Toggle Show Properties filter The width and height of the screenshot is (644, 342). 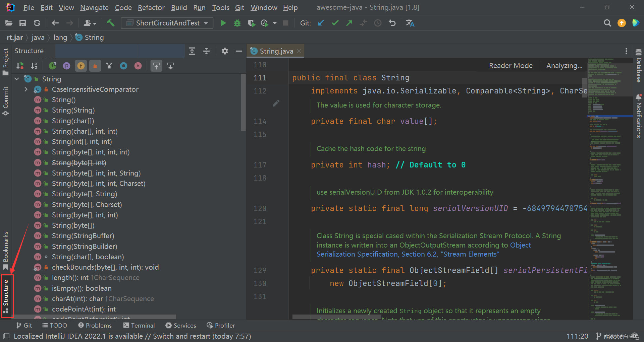coord(67,66)
